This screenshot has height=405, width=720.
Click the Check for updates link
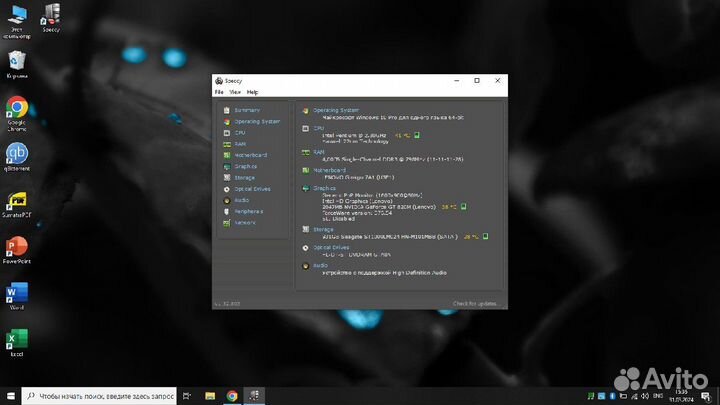coord(475,304)
